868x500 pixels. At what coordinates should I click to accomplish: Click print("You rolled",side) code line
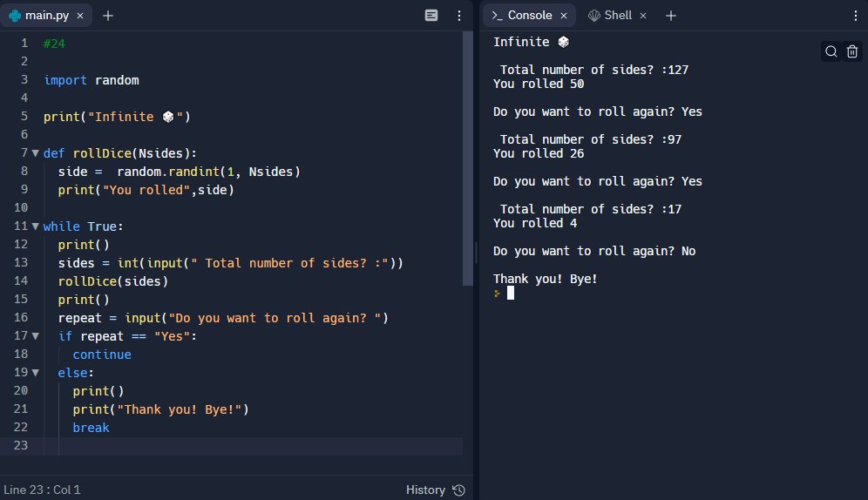coord(146,190)
